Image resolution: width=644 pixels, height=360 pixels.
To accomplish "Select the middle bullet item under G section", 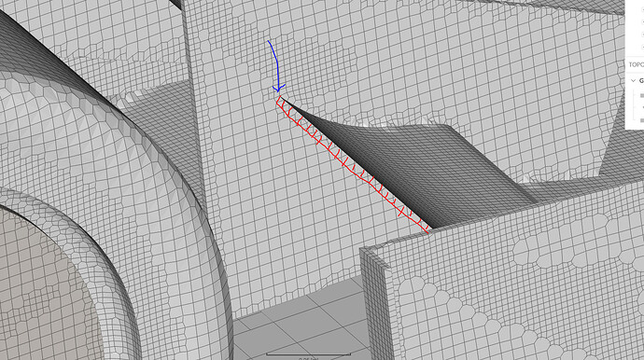I will [643, 107].
